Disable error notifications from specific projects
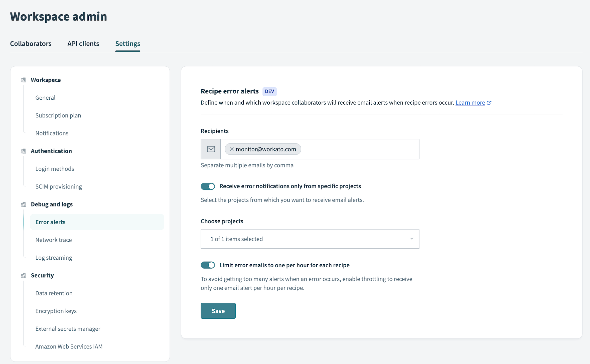The height and width of the screenshot is (364, 590). tap(208, 186)
